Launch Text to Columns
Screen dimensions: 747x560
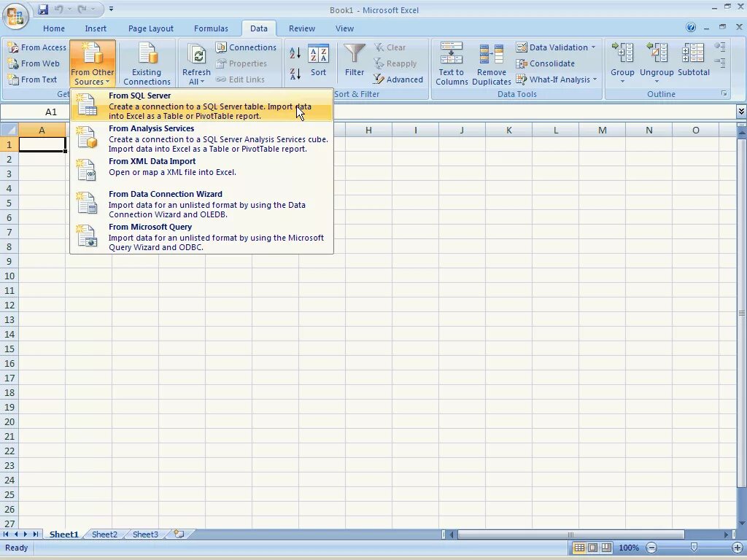[451, 64]
